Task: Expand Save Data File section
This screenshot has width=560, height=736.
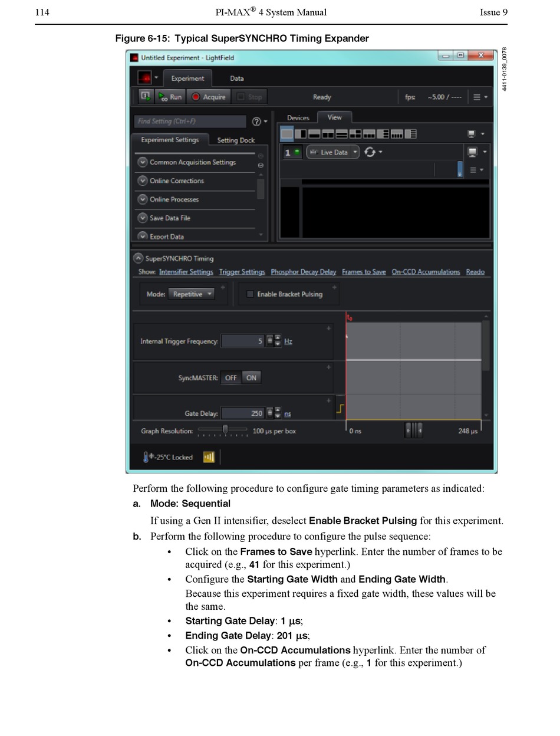Action: pyautogui.click(x=142, y=218)
